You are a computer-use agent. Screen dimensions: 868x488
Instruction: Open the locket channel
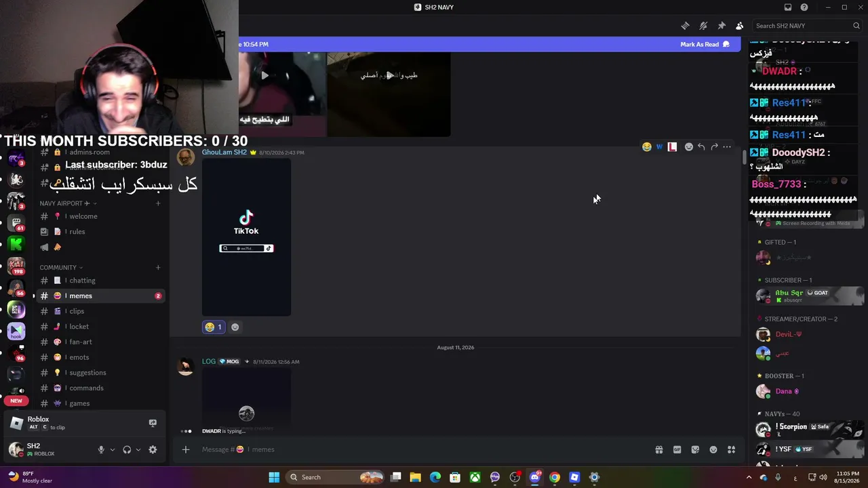click(100, 327)
